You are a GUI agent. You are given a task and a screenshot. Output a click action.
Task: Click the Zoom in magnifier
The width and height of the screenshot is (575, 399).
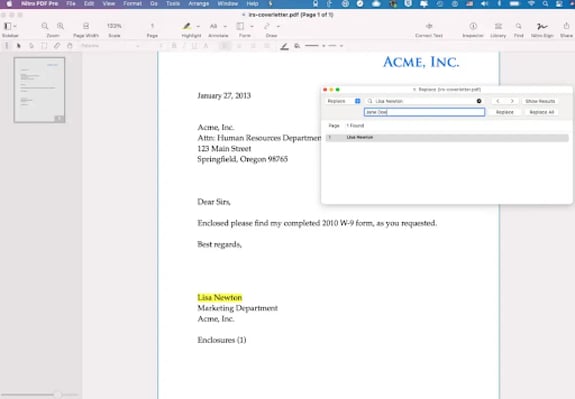click(x=61, y=26)
